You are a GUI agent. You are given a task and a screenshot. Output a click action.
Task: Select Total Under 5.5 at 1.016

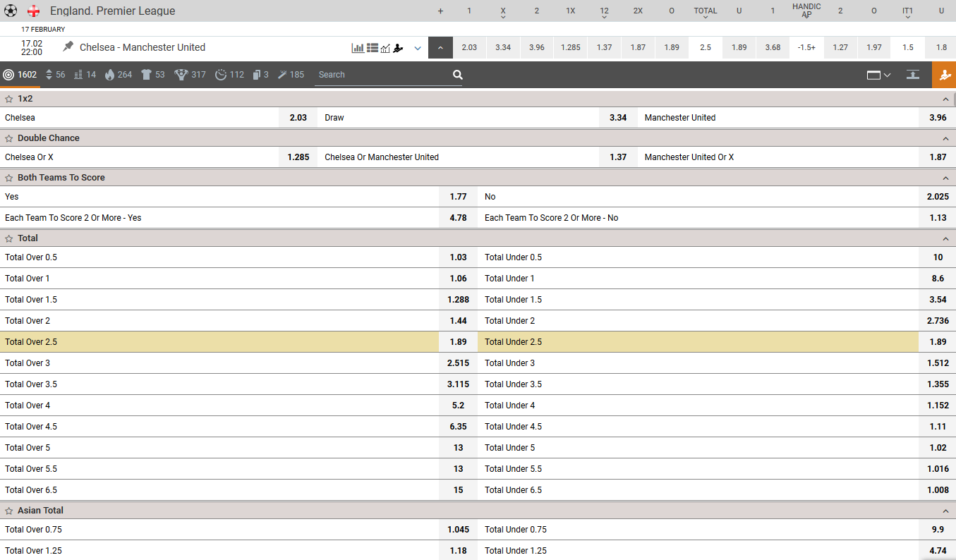pos(938,469)
